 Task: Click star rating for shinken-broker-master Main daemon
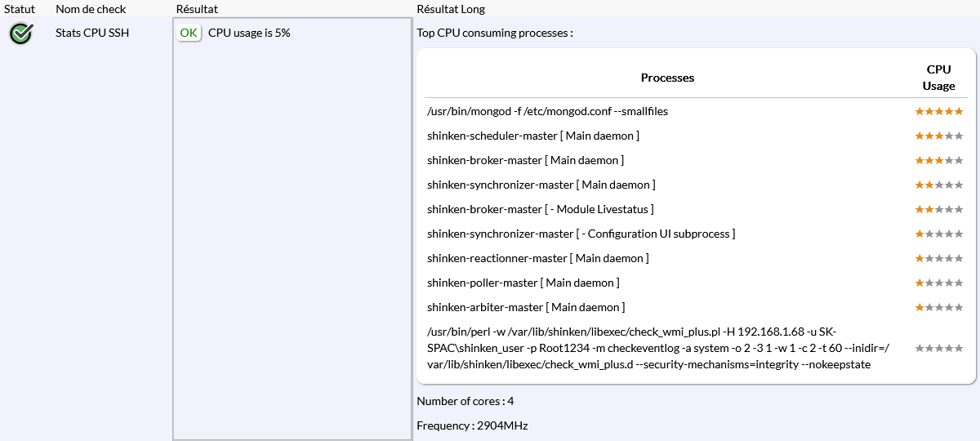(938, 160)
